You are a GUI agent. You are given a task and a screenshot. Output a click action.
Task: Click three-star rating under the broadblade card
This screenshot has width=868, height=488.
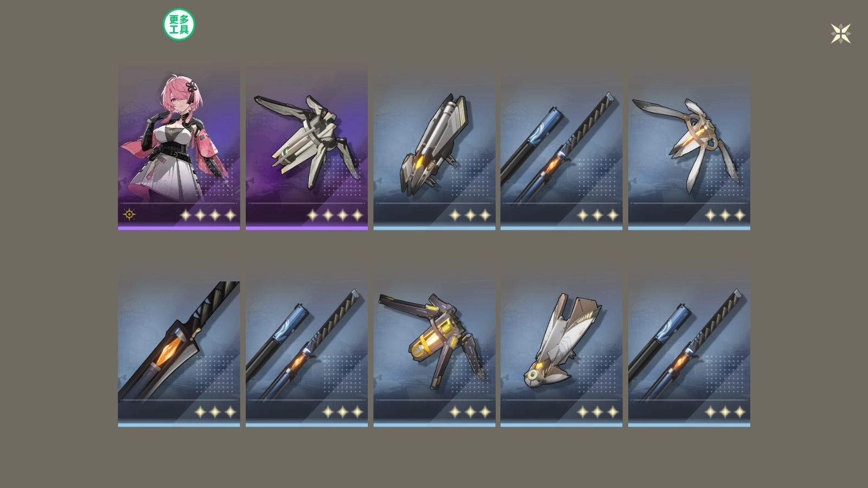tap(215, 412)
